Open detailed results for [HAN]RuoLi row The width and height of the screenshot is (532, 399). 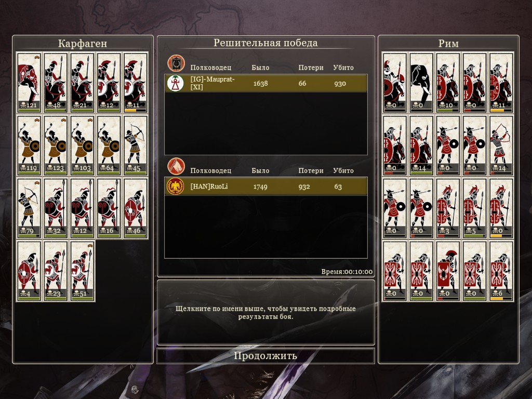tap(265, 187)
